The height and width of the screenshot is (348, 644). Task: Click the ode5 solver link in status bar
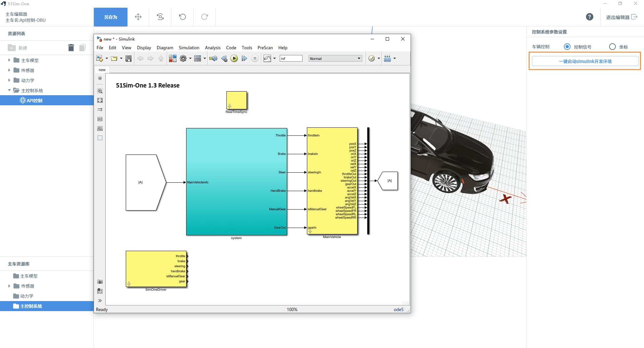click(x=398, y=309)
